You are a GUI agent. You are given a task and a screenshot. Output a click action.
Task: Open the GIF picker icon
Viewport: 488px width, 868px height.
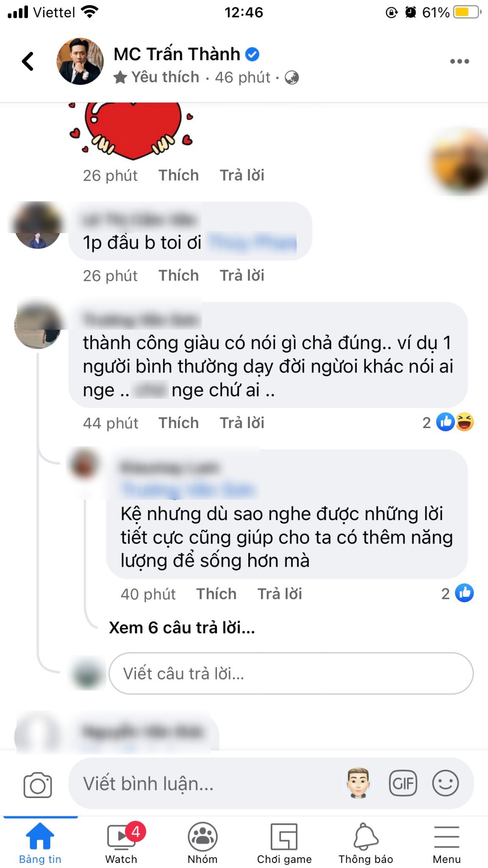click(x=403, y=784)
